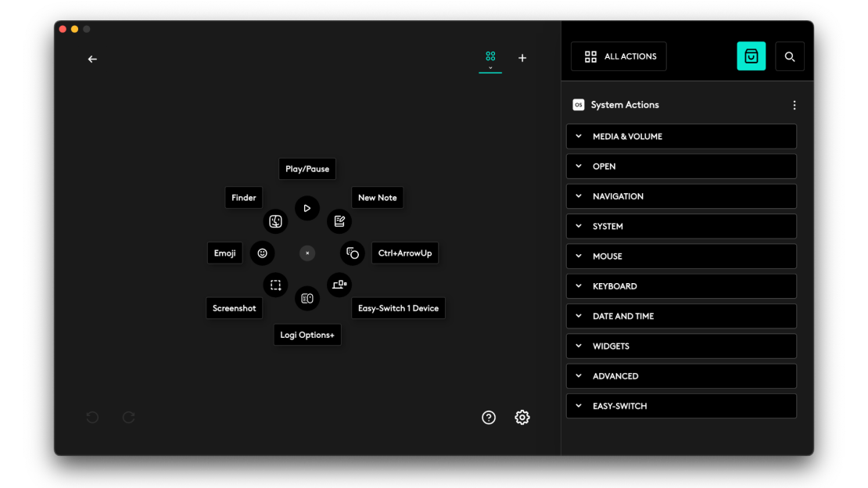The width and height of the screenshot is (868, 488).
Task: Go back using the left arrow
Action: (92, 59)
